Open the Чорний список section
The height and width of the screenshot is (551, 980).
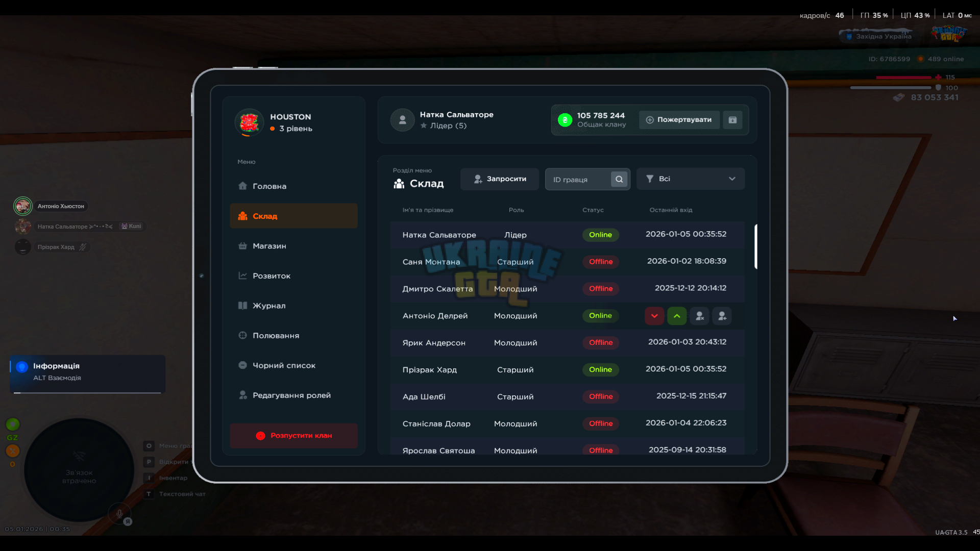(x=293, y=365)
